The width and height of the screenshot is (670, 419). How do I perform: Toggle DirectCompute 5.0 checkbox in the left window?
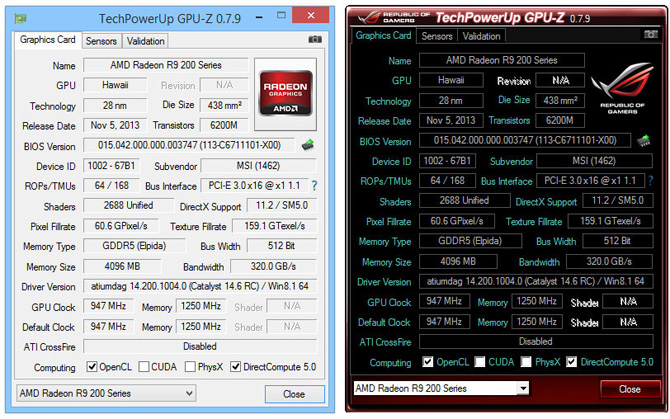point(235,366)
